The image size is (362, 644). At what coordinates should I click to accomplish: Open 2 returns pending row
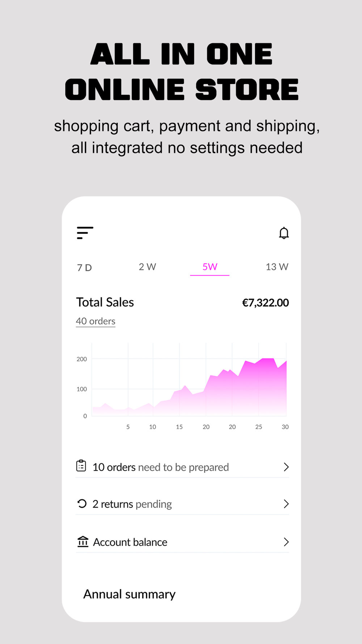[x=132, y=504]
